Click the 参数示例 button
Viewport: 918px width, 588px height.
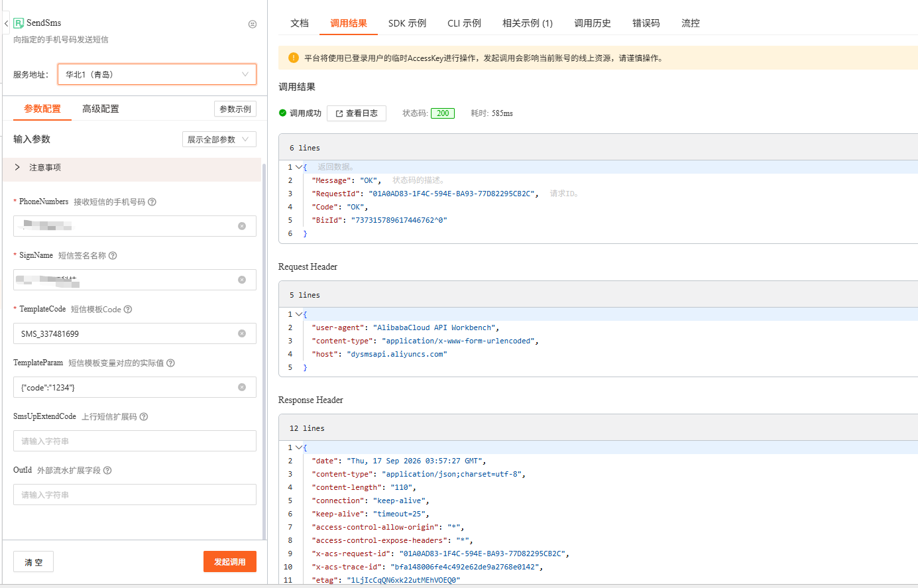[235, 109]
